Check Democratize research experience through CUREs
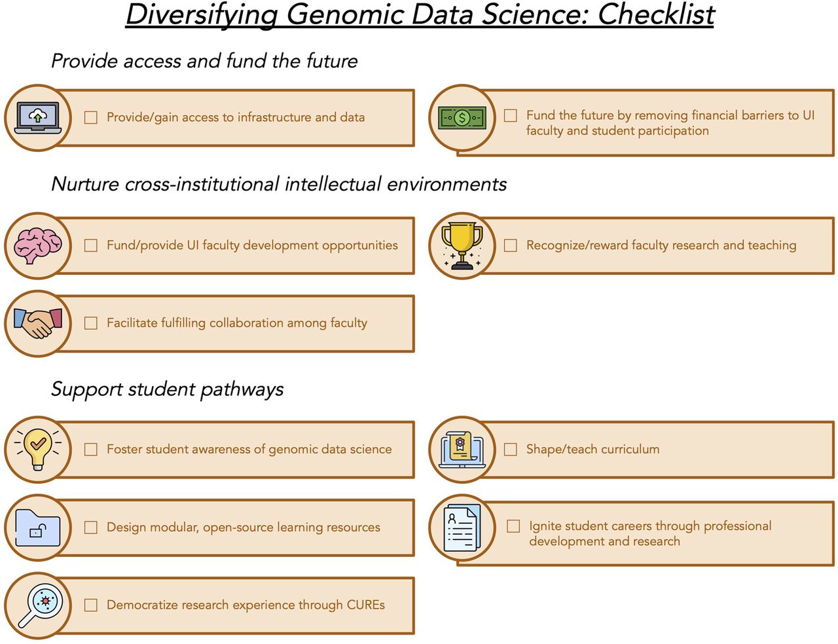The height and width of the screenshot is (644, 838). 91,605
